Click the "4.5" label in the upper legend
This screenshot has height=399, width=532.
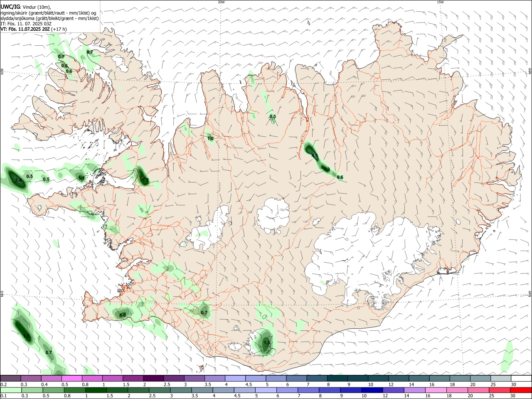point(249,384)
